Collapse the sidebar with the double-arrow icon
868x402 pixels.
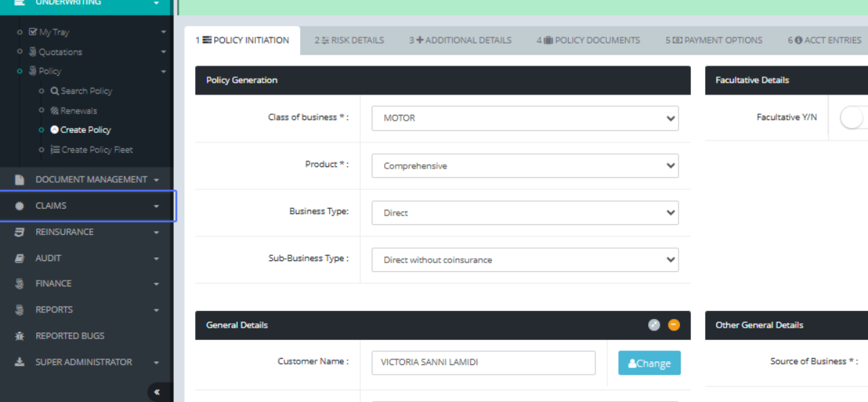[x=158, y=393]
